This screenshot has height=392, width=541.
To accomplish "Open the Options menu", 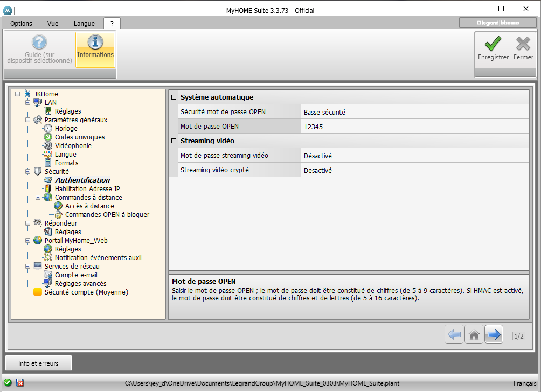I will (21, 24).
